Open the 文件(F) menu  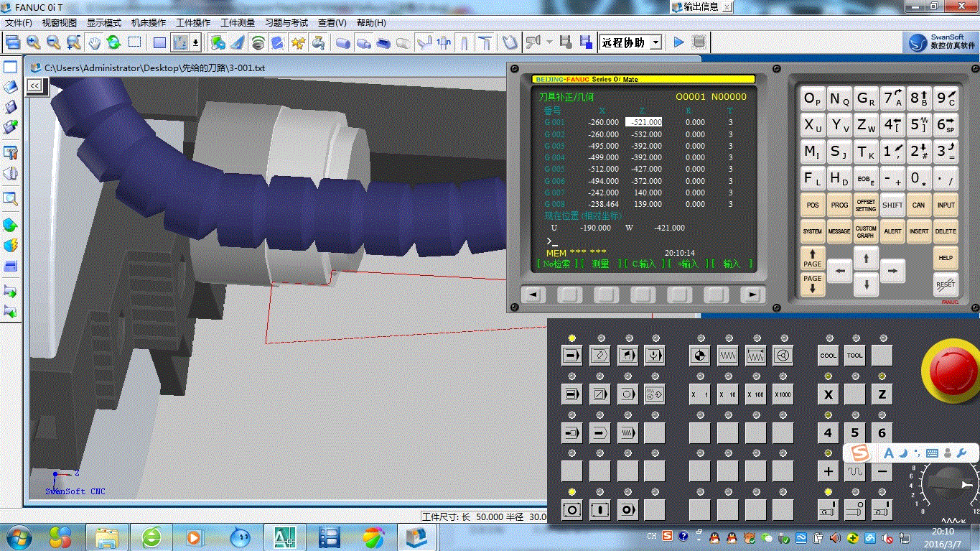pyautogui.click(x=19, y=23)
